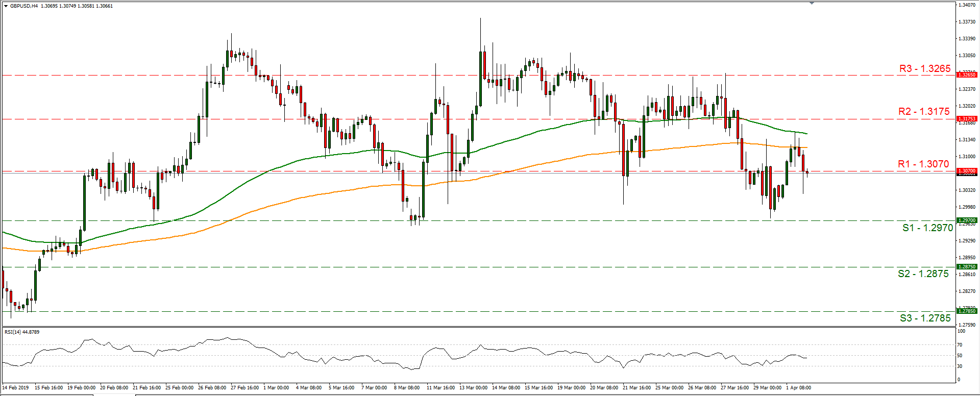The width and height of the screenshot is (980, 396).
Task: Click the green 1.27850 price tag
Action: (967, 311)
